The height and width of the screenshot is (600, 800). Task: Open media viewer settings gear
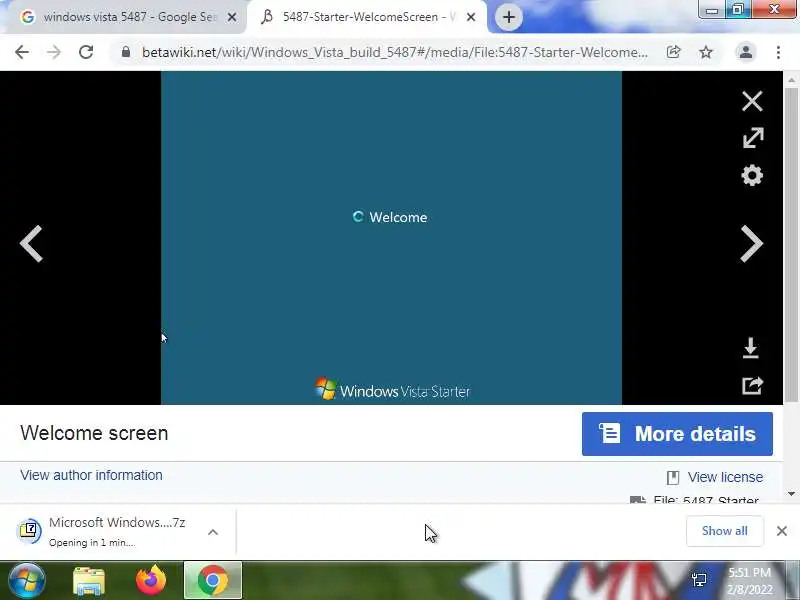tap(752, 176)
